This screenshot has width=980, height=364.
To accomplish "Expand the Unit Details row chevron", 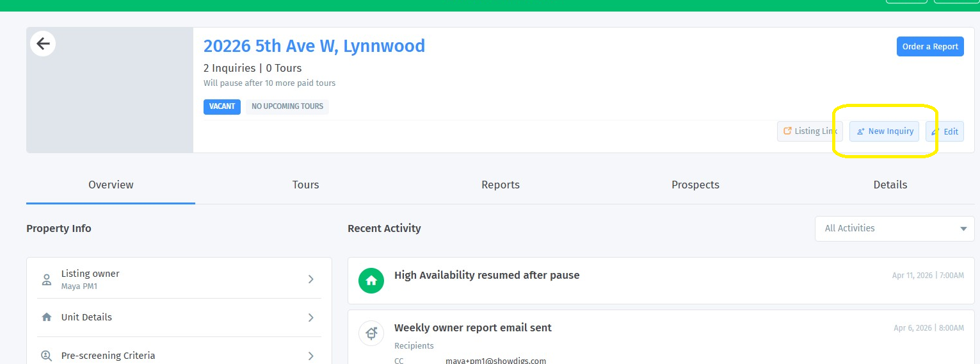I will pos(310,317).
